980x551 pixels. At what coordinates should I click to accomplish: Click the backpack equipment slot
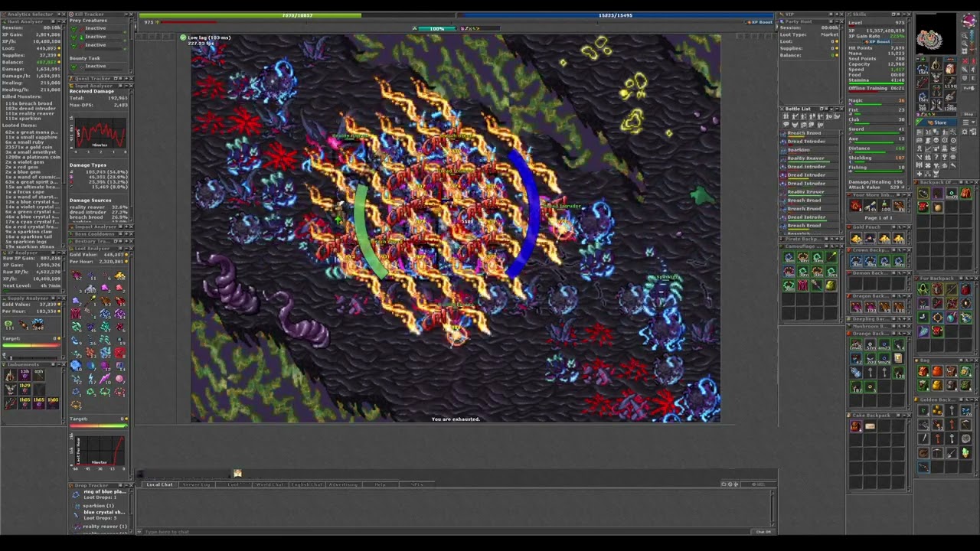click(x=950, y=69)
